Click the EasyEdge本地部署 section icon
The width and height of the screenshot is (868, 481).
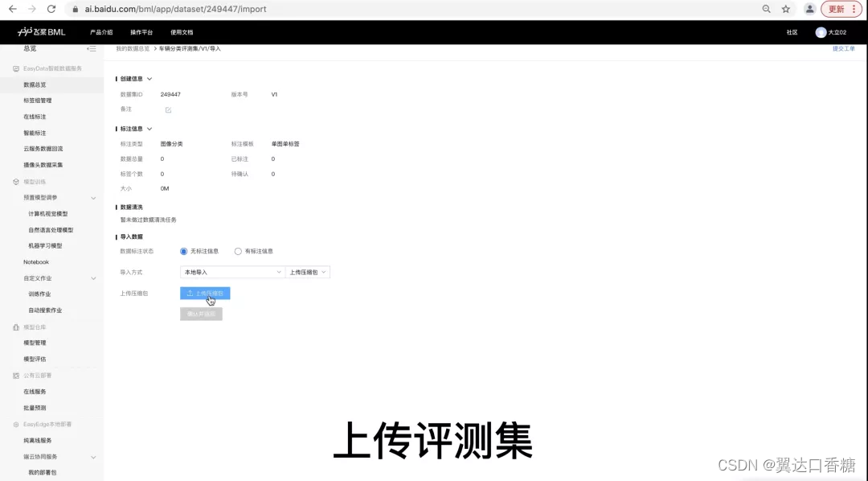coord(14,424)
